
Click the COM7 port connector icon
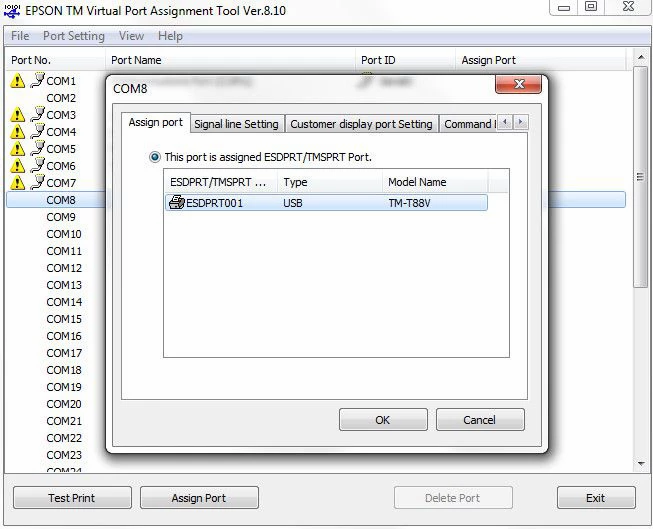pyautogui.click(x=37, y=182)
